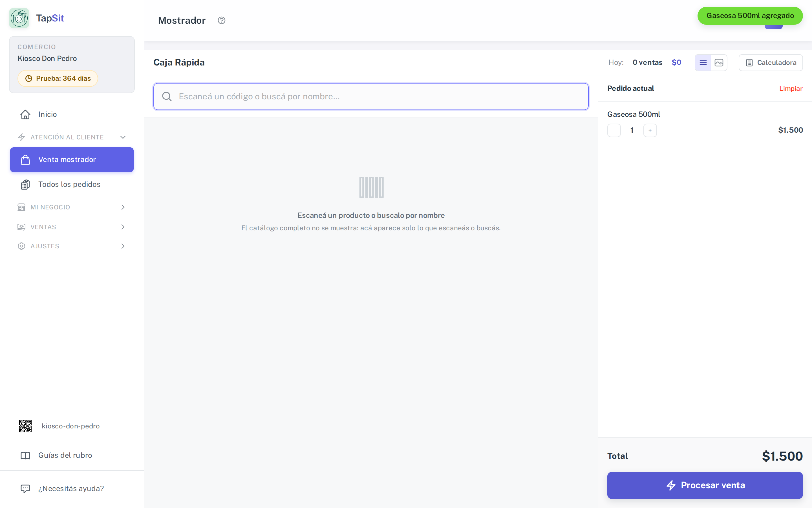Decrease Gaseosa 500ml quantity
Viewport: 812px width, 508px height.
tap(614, 130)
